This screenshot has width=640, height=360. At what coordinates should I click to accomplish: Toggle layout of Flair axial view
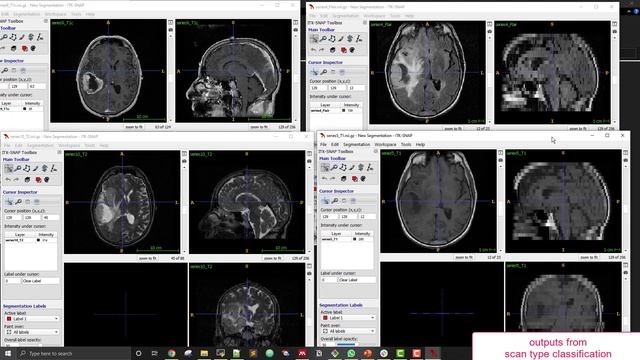pyautogui.click(x=490, y=24)
